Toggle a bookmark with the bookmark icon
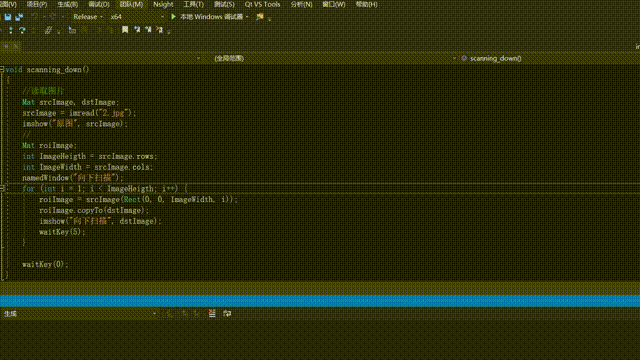Screen dimensions: 640x360 [x=125, y=30]
